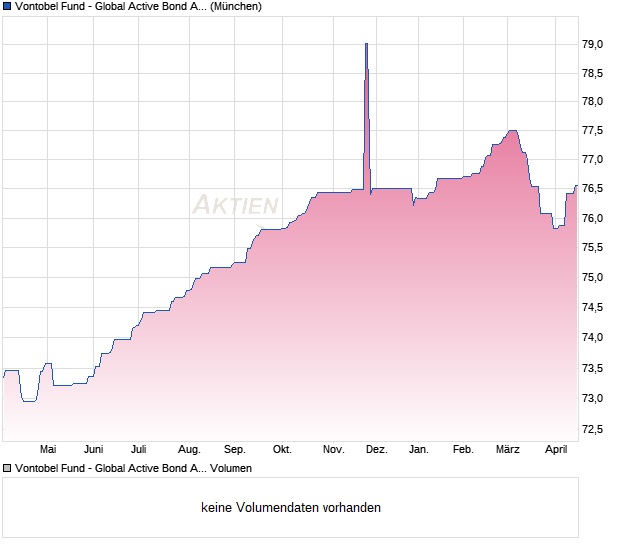Click the 75,5 value on price axis
Image resolution: width=620 pixels, height=546 pixels.
[593, 247]
